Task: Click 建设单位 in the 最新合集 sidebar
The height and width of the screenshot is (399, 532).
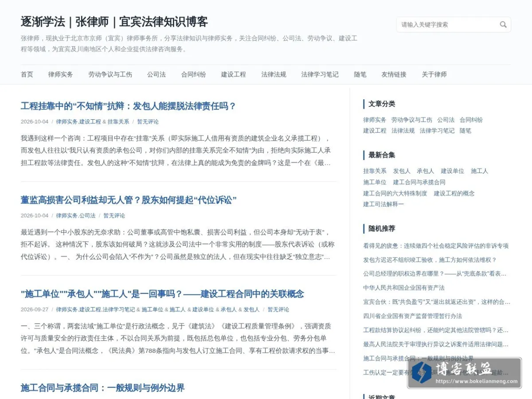Action: [x=453, y=171]
